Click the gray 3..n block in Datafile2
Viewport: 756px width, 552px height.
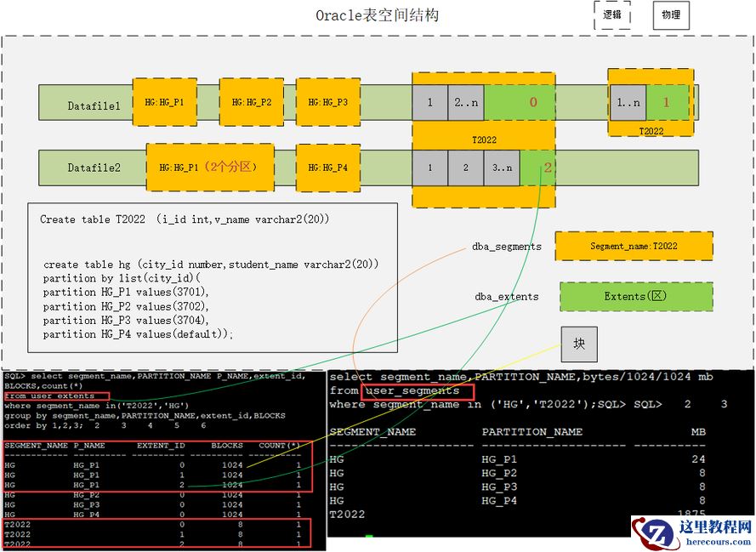click(502, 168)
